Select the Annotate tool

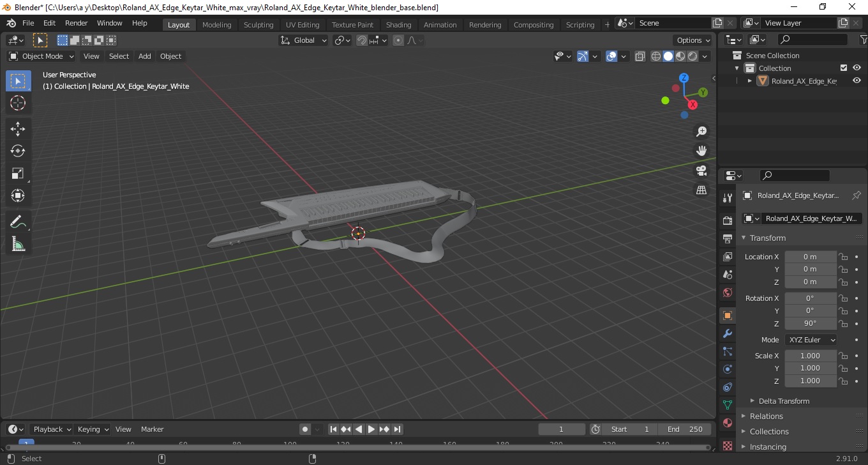coord(18,222)
